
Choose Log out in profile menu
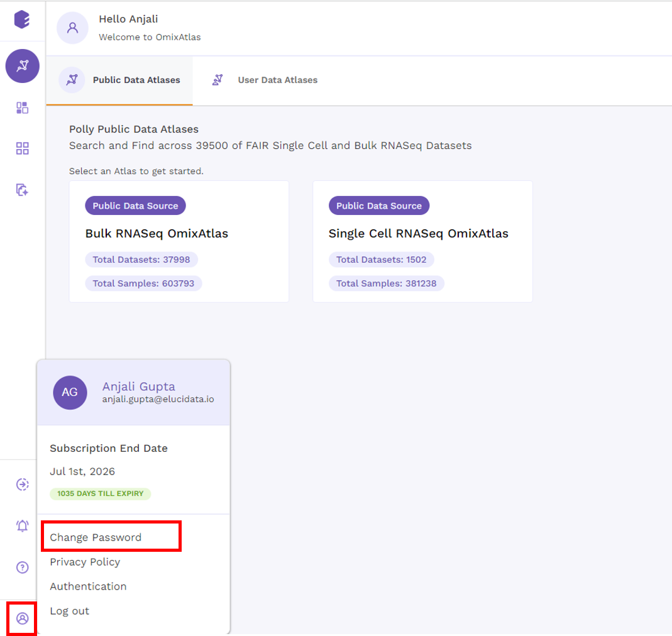click(69, 611)
